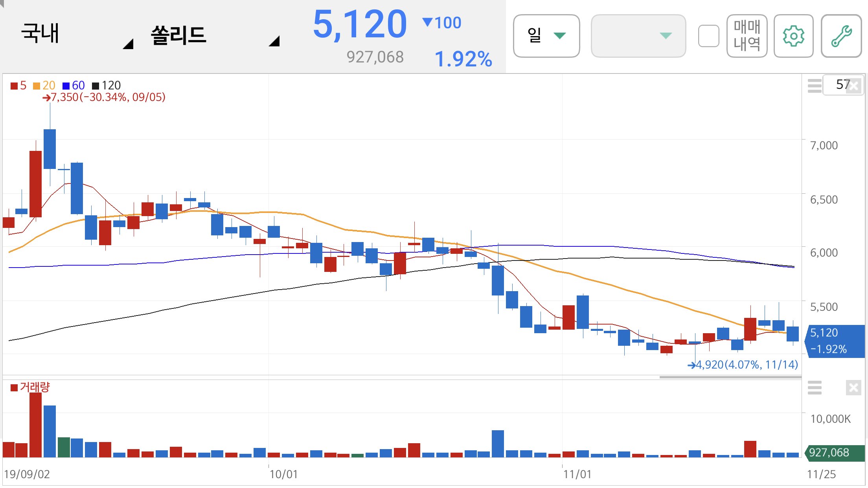
Task: Toggle the checkbox beside 매매내역
Action: coord(708,36)
